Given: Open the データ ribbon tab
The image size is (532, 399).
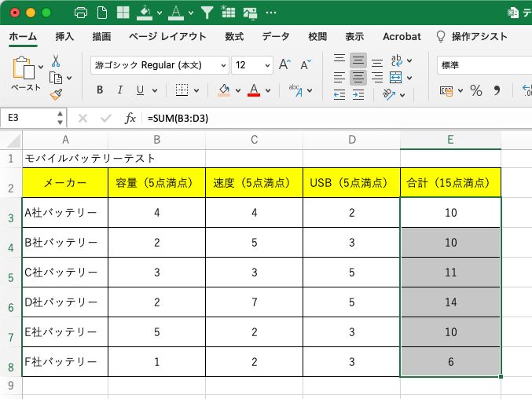Looking at the screenshot, I should pos(275,37).
